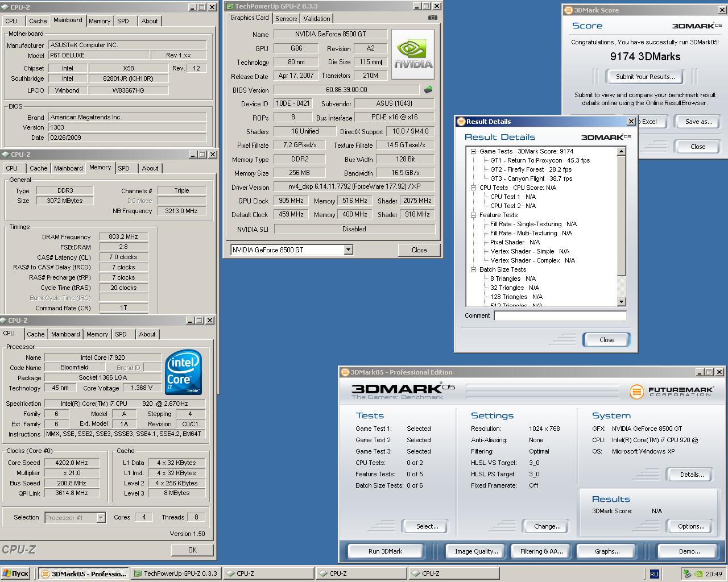Image resolution: width=728 pixels, height=582 pixels.
Task: Click OK in the CPU-Z window
Action: (192, 550)
